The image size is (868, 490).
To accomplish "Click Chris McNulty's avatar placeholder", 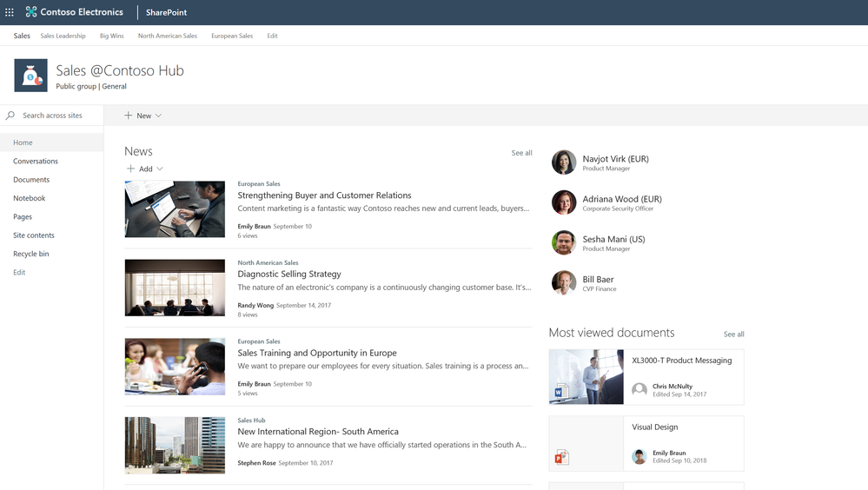I will coord(639,390).
